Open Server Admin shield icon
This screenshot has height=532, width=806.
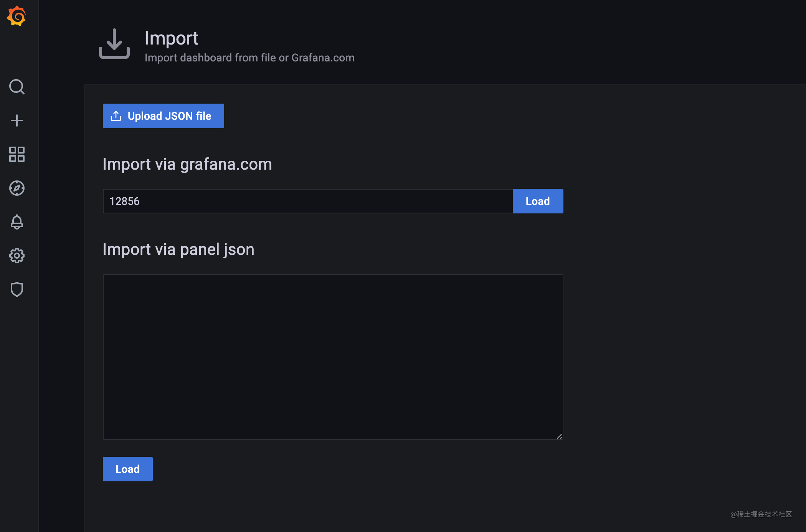click(17, 289)
